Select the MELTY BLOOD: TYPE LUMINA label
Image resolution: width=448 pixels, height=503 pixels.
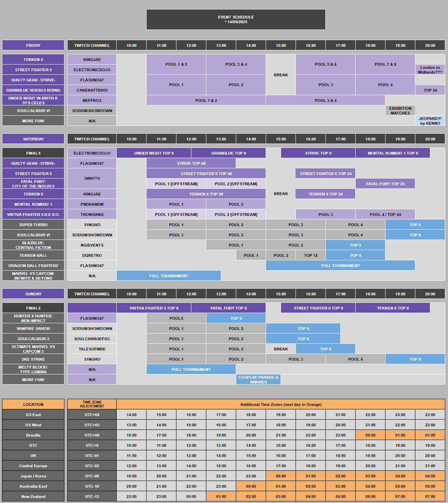click(x=33, y=369)
